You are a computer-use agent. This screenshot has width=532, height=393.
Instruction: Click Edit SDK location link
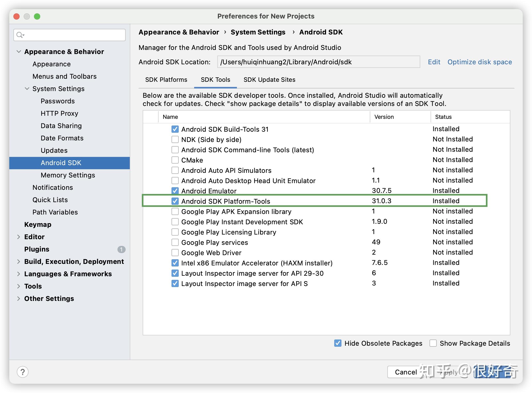434,62
